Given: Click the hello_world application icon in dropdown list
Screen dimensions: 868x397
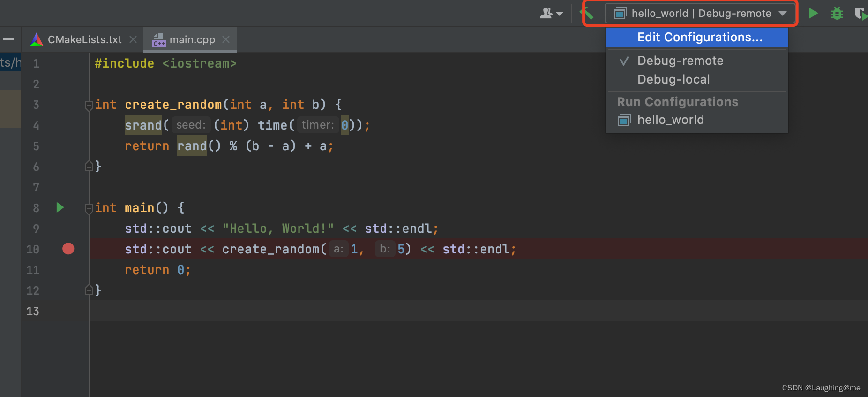Looking at the screenshot, I should (624, 120).
